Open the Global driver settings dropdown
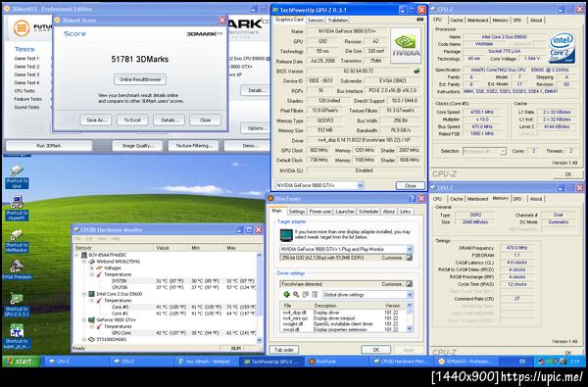 click(x=410, y=295)
